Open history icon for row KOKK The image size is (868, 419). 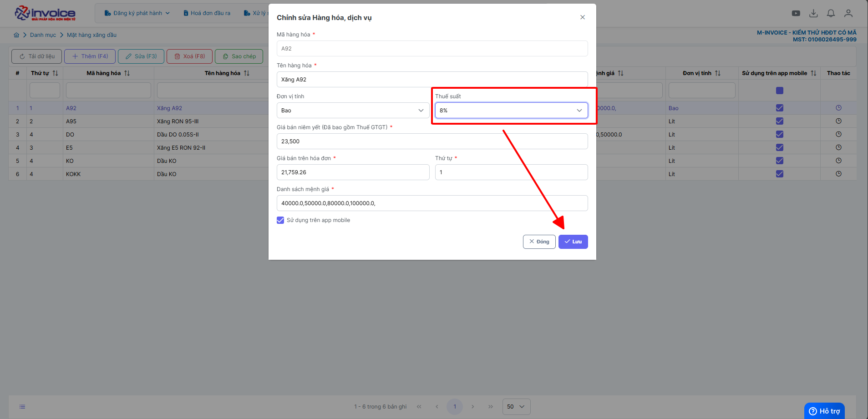838,174
